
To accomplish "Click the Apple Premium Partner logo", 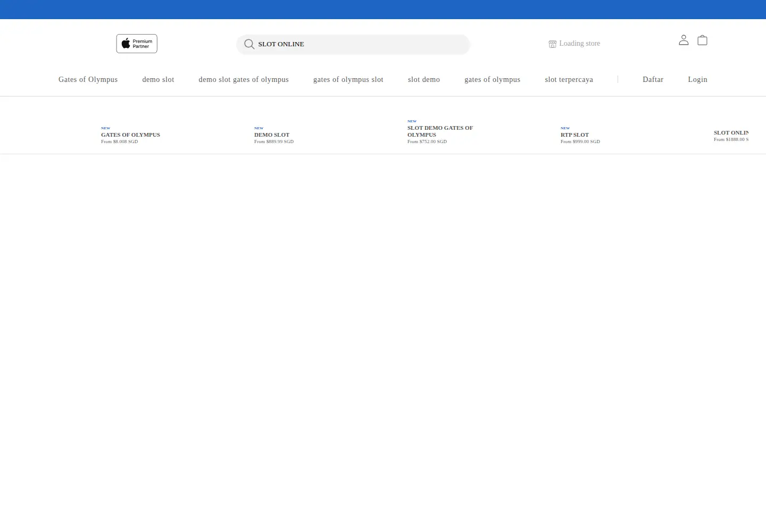I will pyautogui.click(x=137, y=44).
